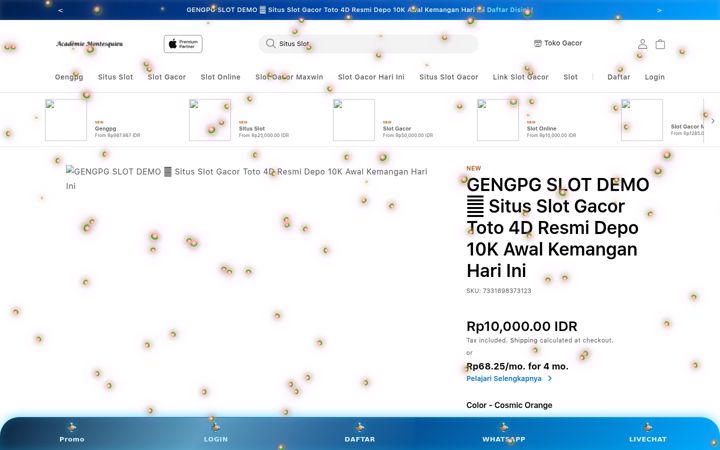720x450 pixels.
Task: Open Gengpg product card thumbnail
Action: click(66, 120)
